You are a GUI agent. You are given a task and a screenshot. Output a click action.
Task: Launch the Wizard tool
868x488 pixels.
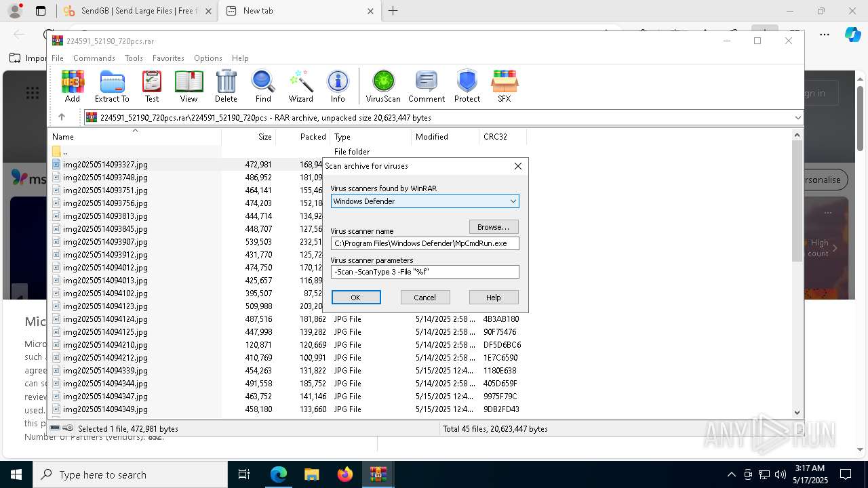[300, 86]
